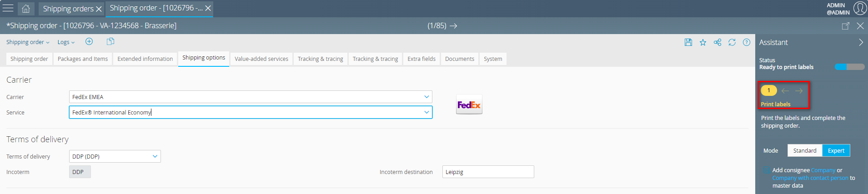Image resolution: width=868 pixels, height=194 pixels.
Task: Click the Print labels step link
Action: coord(775,104)
